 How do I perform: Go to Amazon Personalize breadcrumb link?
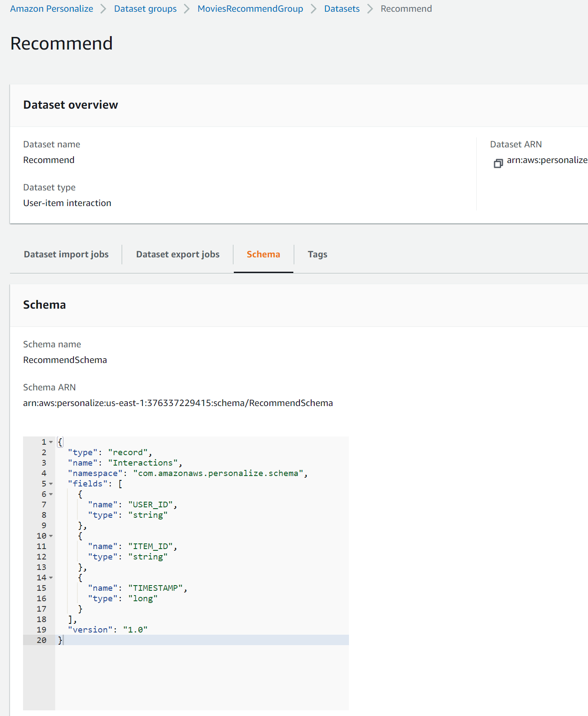[x=51, y=9]
